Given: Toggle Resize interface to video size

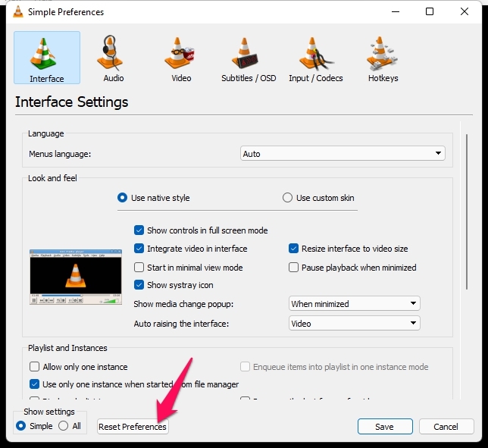Looking at the screenshot, I should tap(348, 249).
